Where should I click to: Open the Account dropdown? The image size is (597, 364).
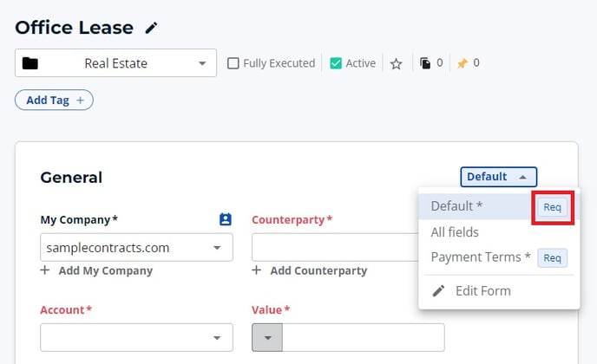(217, 337)
